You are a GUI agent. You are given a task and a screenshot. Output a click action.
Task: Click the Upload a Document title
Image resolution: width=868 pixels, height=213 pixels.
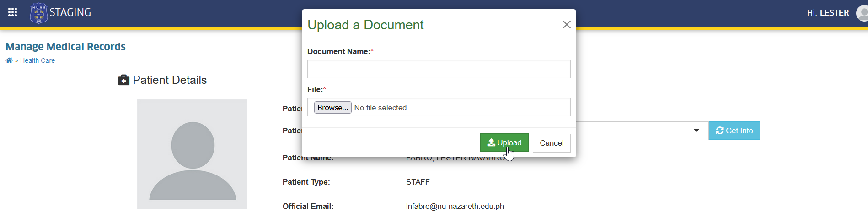click(x=365, y=25)
